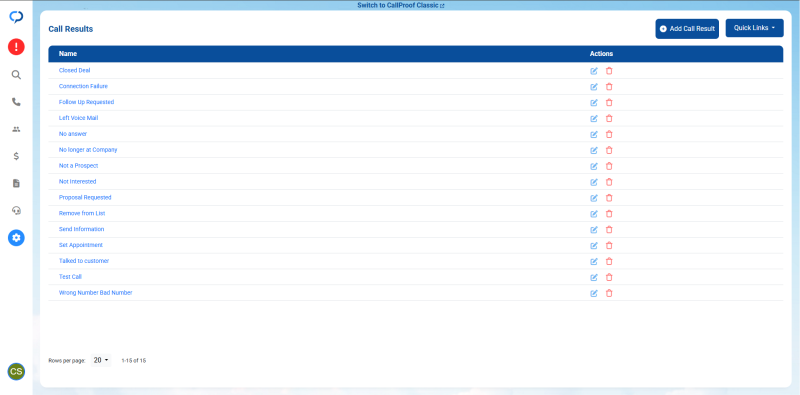The height and width of the screenshot is (395, 800).
Task: Open the No answer name link
Action: (73, 134)
